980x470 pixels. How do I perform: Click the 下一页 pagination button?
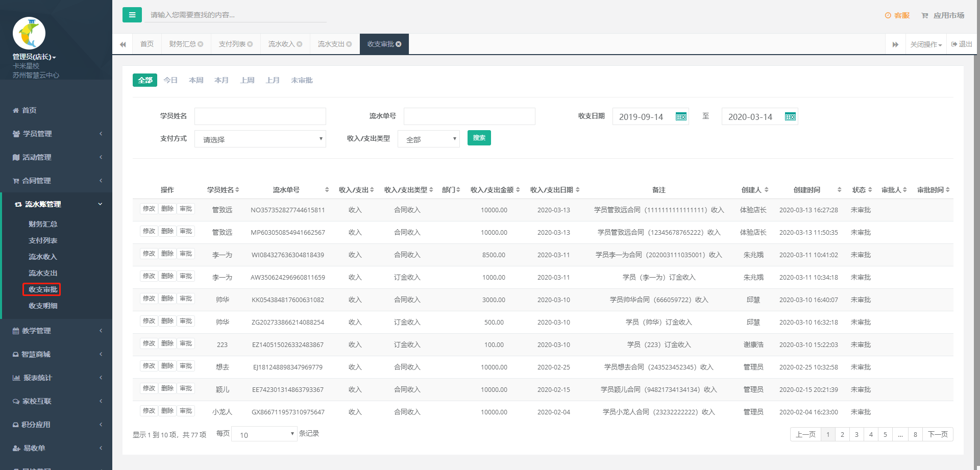pyautogui.click(x=938, y=434)
